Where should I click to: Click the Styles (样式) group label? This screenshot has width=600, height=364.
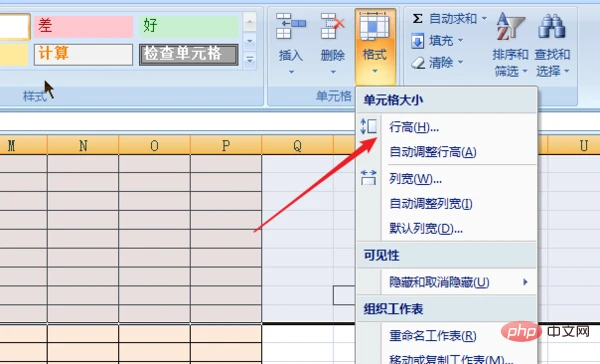(35, 96)
